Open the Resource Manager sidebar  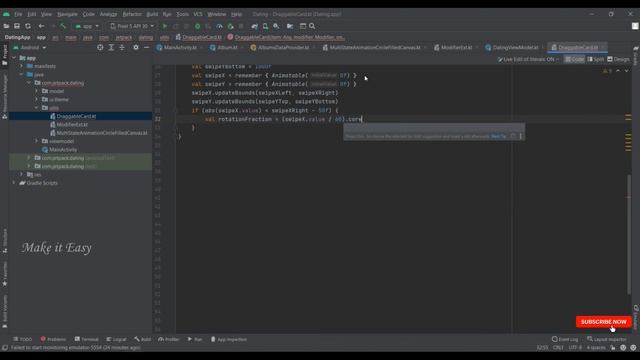[x=4, y=97]
